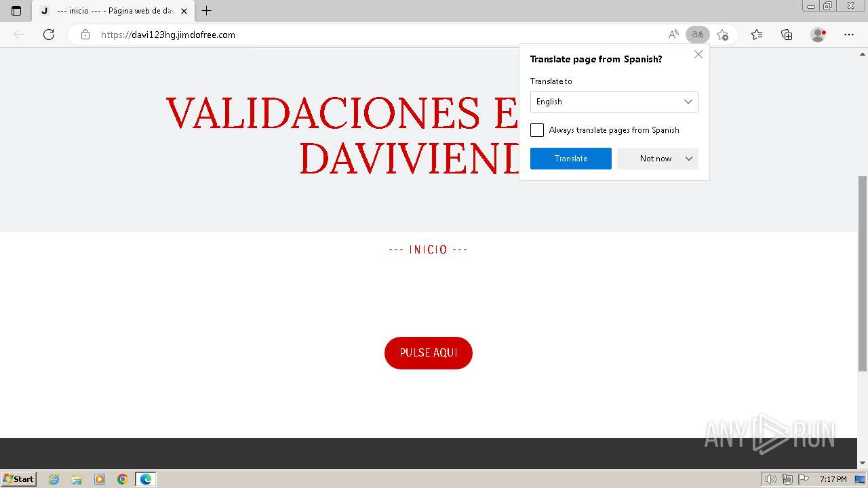
Task: Click the volume tray icon
Action: [771, 479]
